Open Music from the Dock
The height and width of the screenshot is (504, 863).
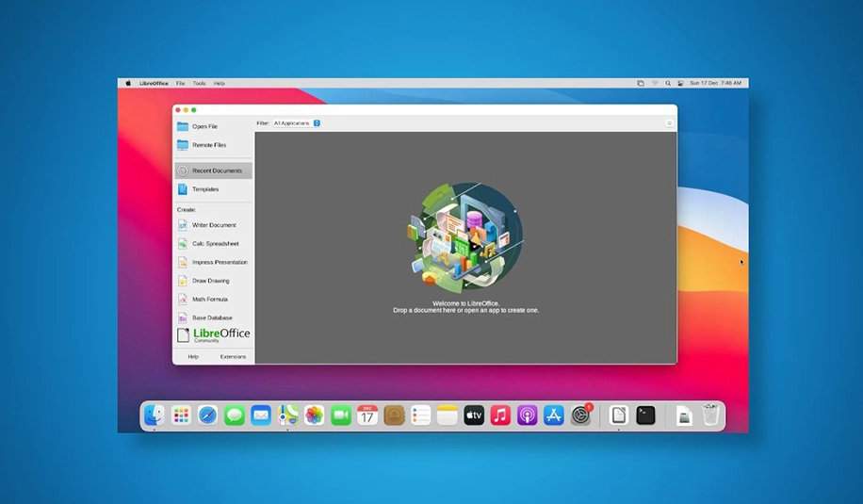500,415
